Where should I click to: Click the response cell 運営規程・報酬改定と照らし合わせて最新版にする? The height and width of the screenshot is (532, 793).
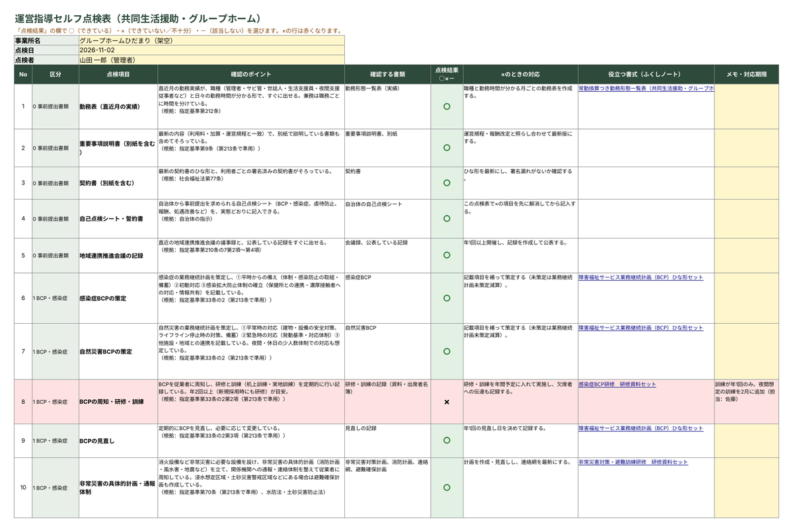(x=521, y=147)
